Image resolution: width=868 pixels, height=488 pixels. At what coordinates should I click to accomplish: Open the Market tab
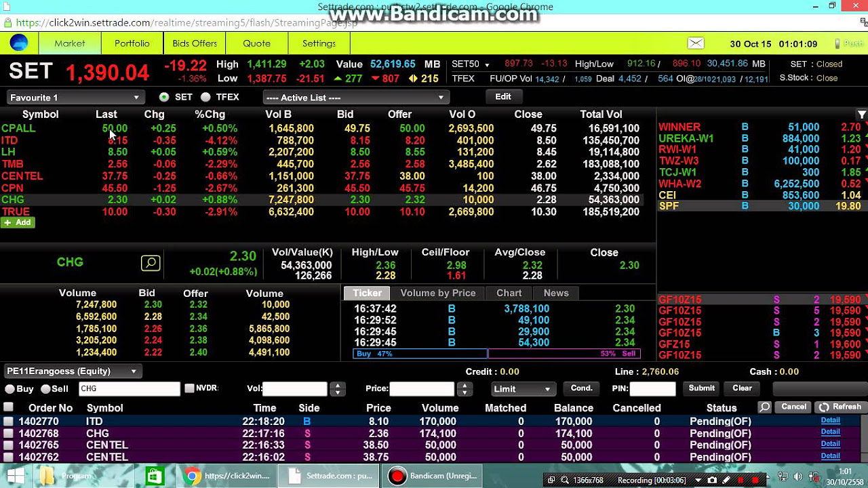[70, 43]
